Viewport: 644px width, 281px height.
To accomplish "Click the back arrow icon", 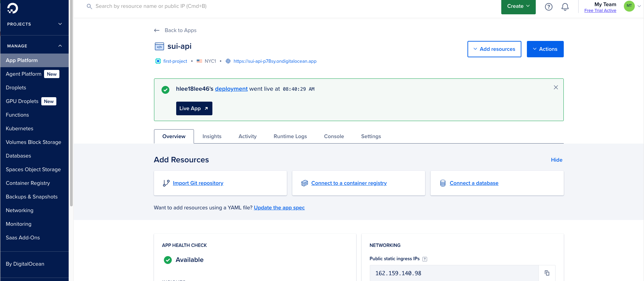I will (x=157, y=30).
